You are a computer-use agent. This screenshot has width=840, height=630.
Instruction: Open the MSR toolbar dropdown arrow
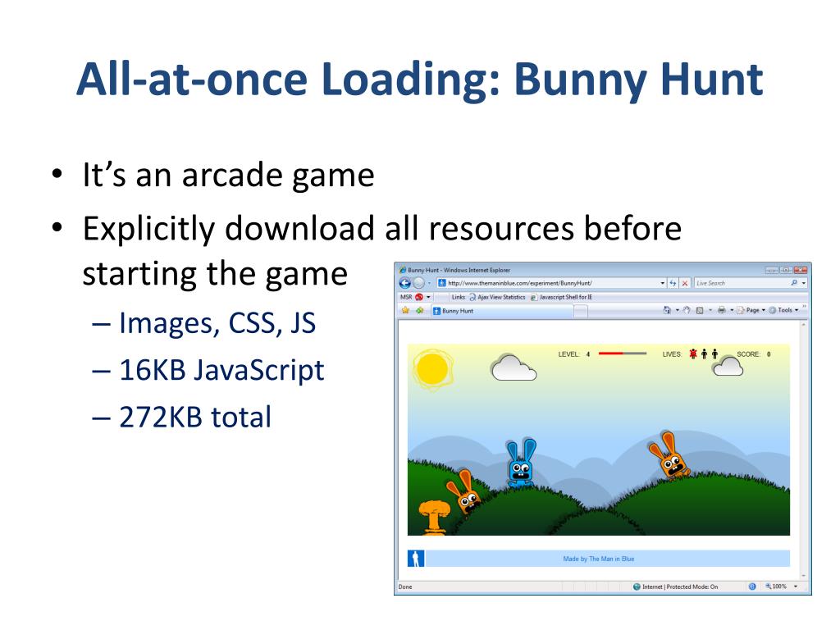[428, 297]
